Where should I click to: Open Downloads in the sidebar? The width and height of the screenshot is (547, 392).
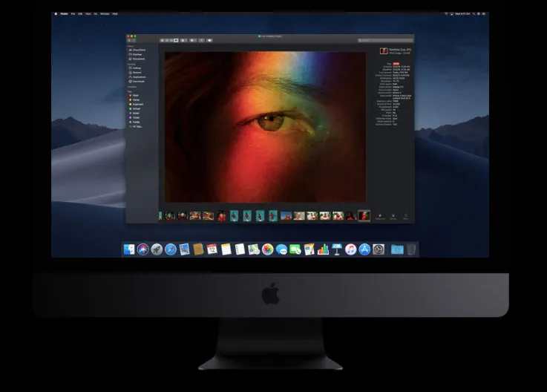point(137,82)
